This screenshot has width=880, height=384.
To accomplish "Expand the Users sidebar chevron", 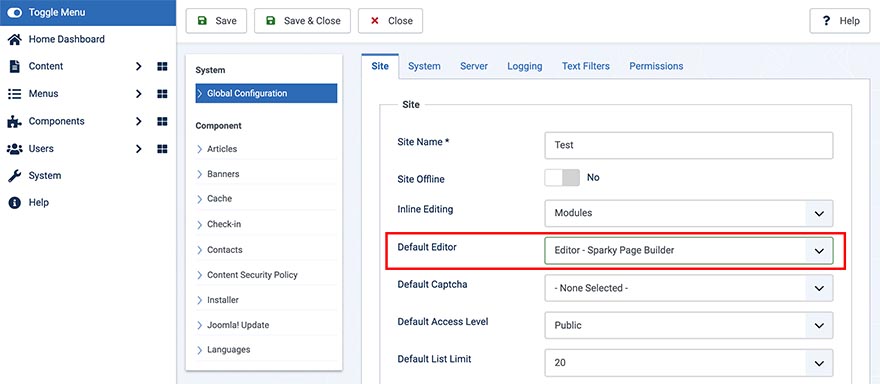I will (x=139, y=149).
